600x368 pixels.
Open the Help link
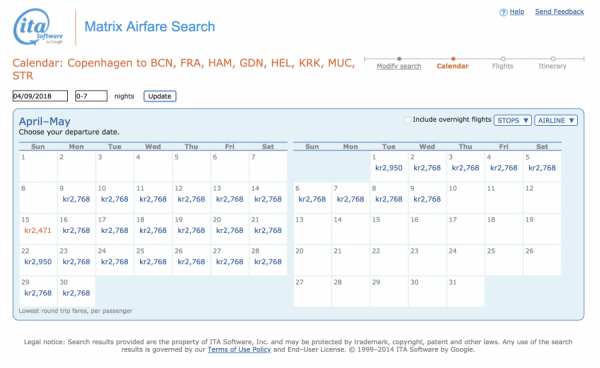[x=517, y=12]
